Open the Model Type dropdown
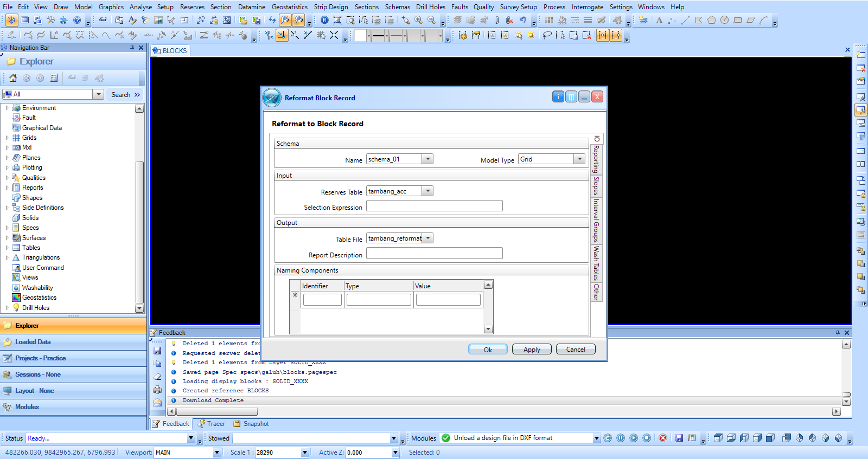 (580, 159)
